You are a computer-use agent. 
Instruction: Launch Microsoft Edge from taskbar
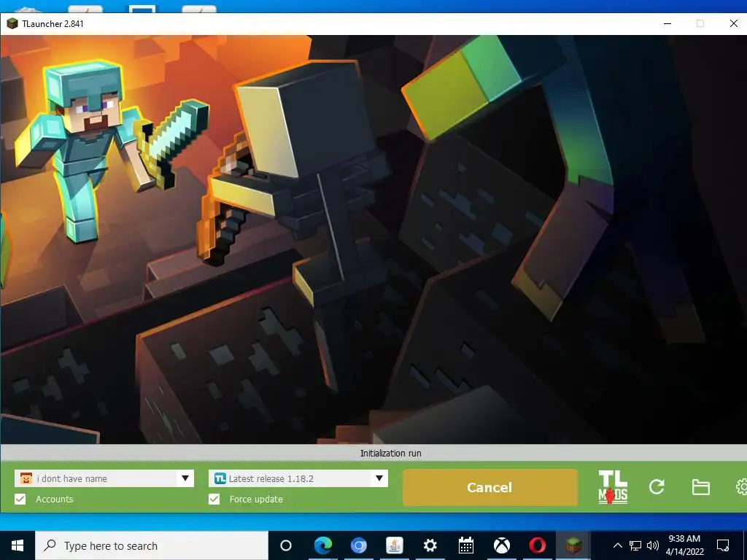pos(322,545)
